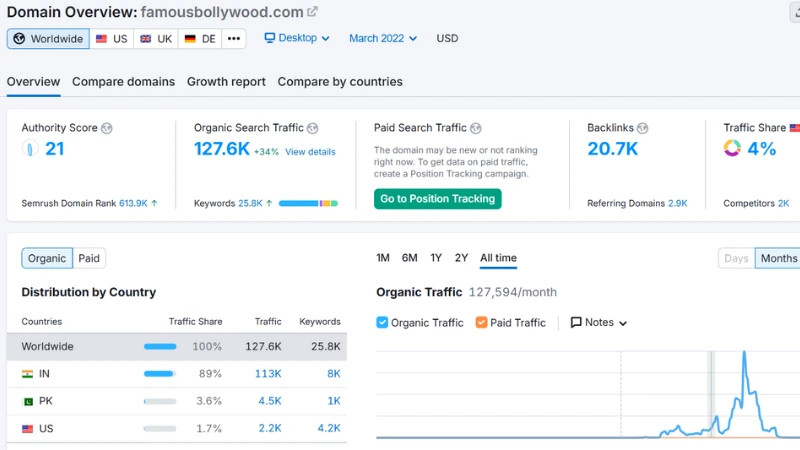Open Competitors 2K link
This screenshot has height=450, width=800.
(783, 203)
